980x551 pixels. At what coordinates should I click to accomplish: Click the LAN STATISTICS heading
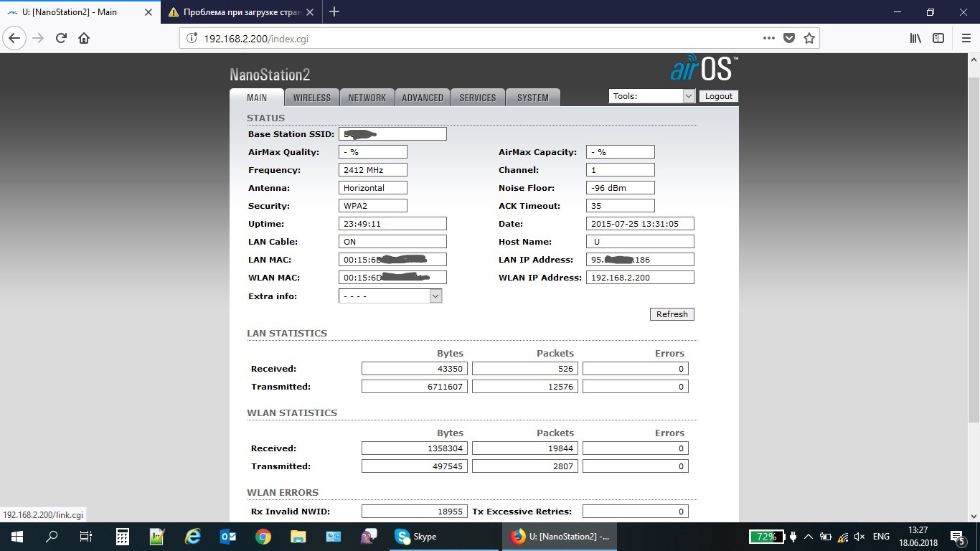[287, 334]
